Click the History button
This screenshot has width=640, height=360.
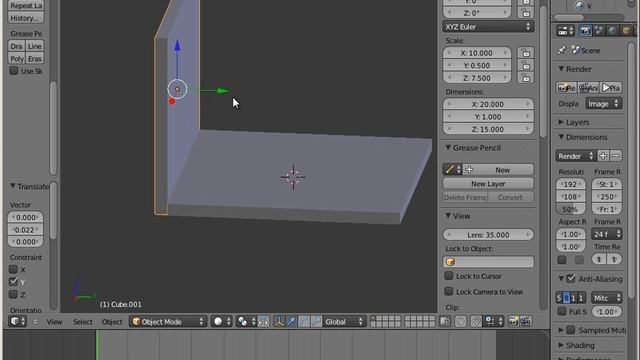(26, 18)
